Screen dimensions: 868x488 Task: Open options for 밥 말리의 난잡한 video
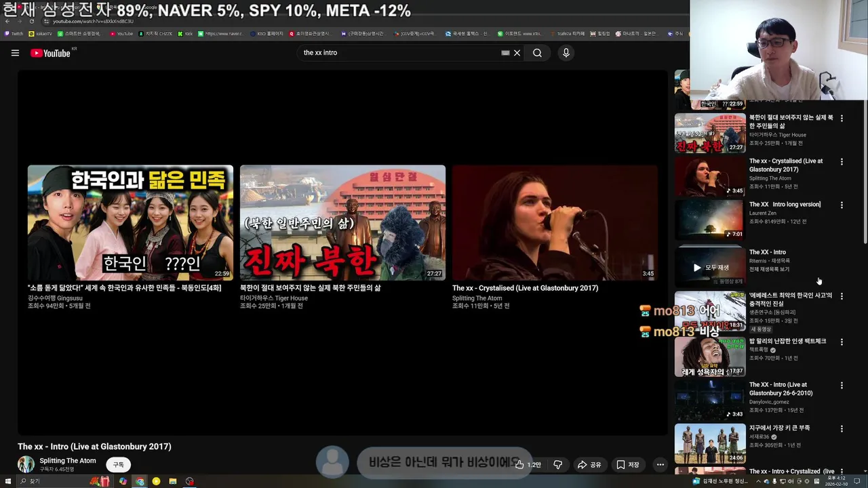(x=842, y=342)
